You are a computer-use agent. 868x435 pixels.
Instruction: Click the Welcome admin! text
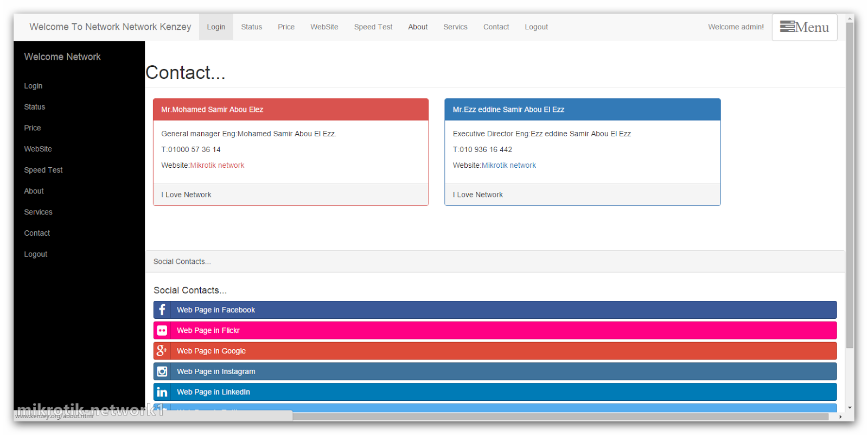click(736, 27)
